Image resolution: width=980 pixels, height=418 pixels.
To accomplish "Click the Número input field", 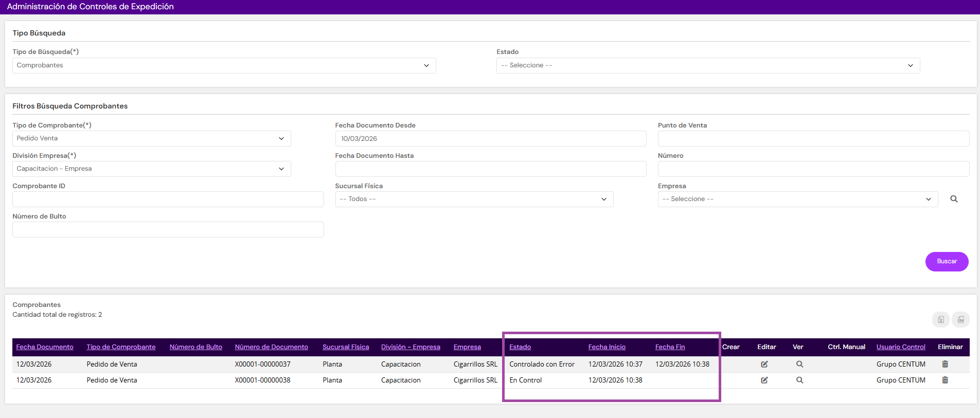I will 814,169.
